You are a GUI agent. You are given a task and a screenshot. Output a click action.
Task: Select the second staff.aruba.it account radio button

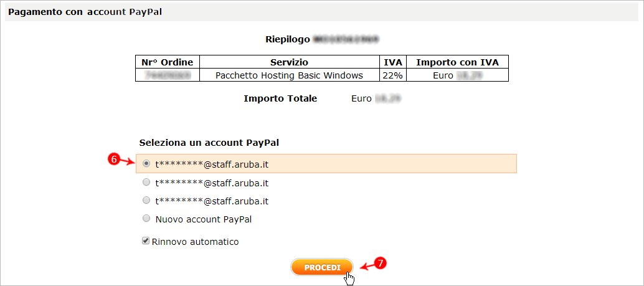click(x=146, y=182)
